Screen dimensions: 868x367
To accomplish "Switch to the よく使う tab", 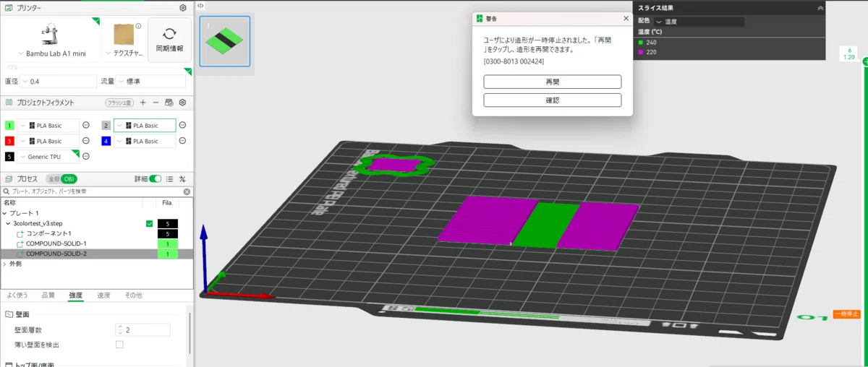I will (x=17, y=295).
